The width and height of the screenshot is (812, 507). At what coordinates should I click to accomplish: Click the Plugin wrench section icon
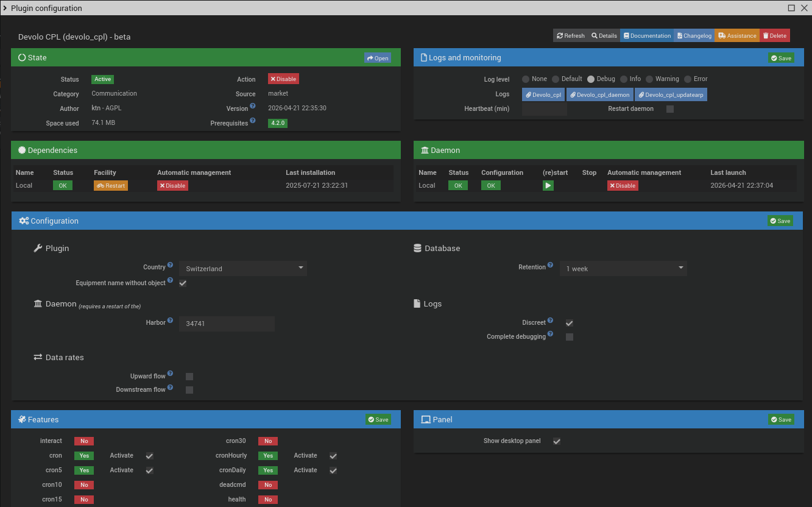[x=38, y=249]
